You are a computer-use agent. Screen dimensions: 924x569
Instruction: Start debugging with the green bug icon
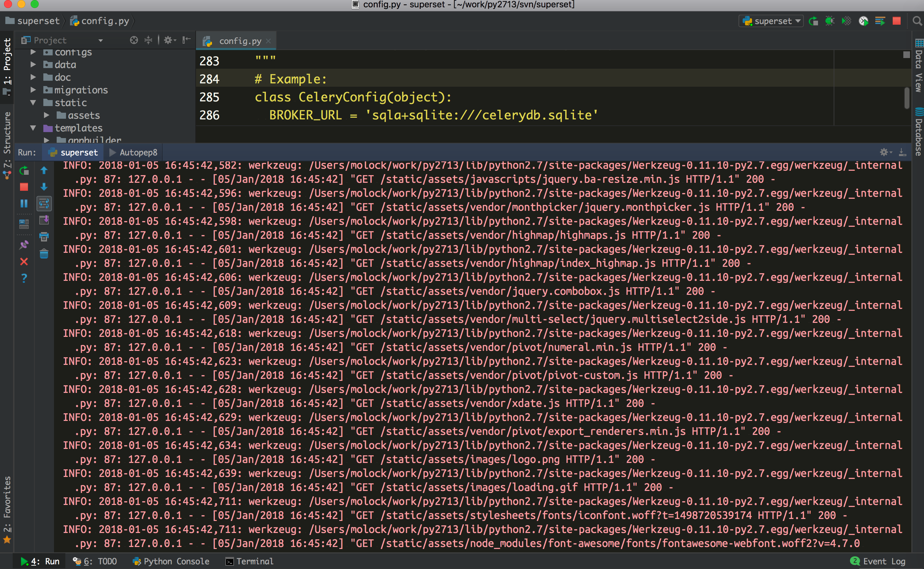830,21
